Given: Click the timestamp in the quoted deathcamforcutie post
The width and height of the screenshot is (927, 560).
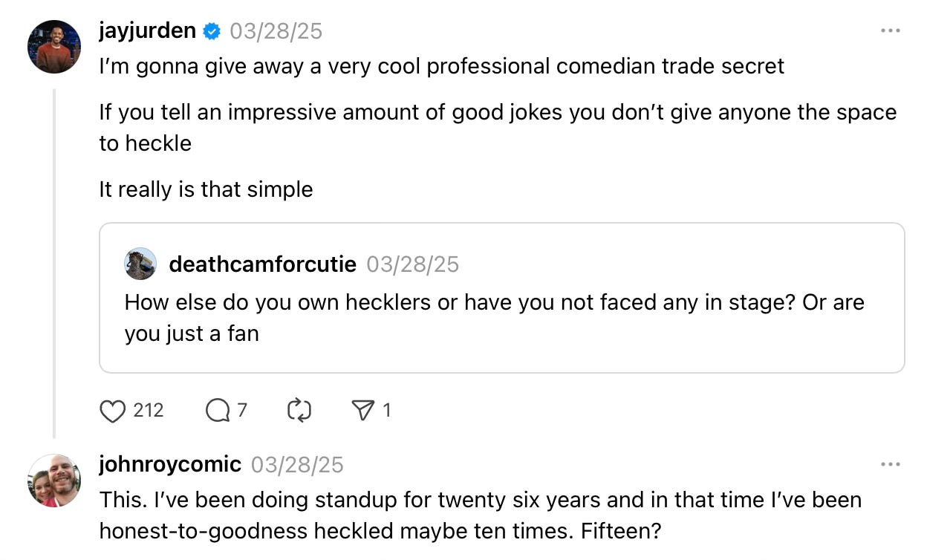Looking at the screenshot, I should (x=413, y=264).
